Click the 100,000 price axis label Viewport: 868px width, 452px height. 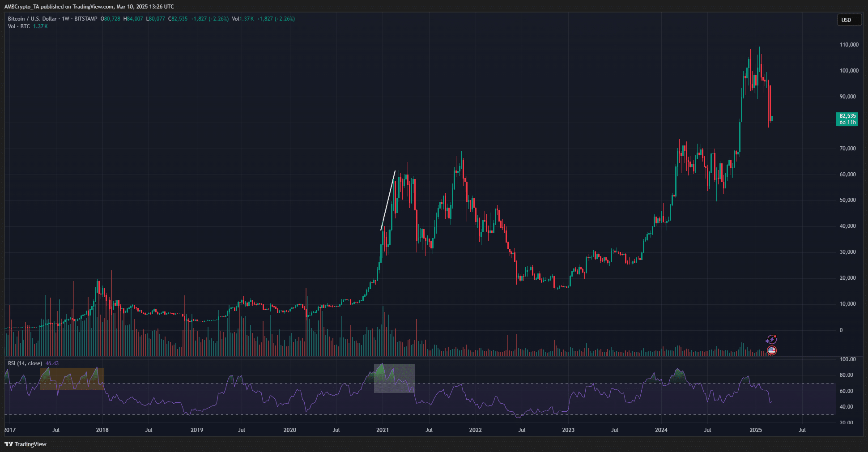[849, 71]
